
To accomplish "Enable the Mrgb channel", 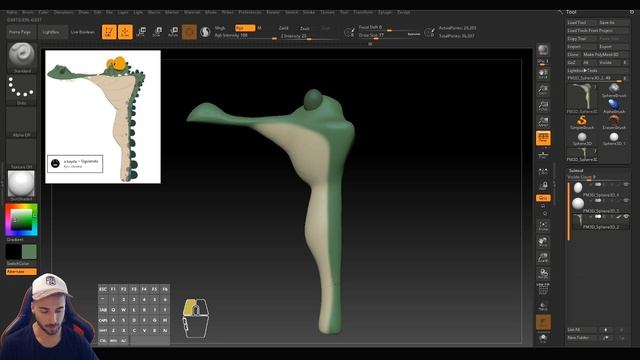I will click(x=220, y=28).
